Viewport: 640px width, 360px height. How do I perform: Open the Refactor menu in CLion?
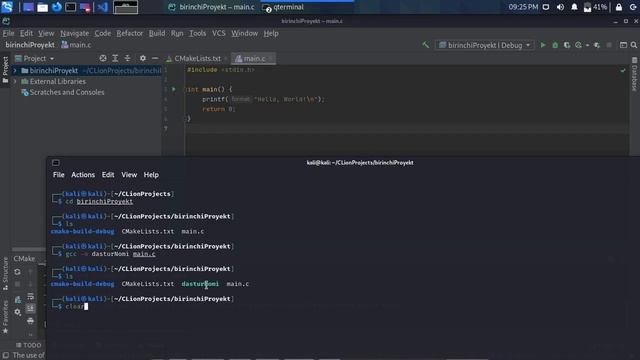[129, 33]
